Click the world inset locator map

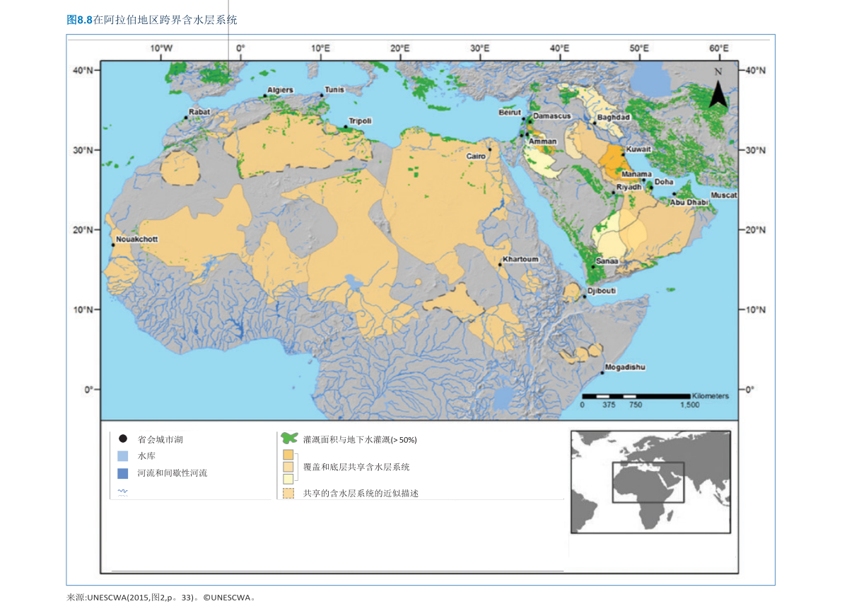click(650, 481)
